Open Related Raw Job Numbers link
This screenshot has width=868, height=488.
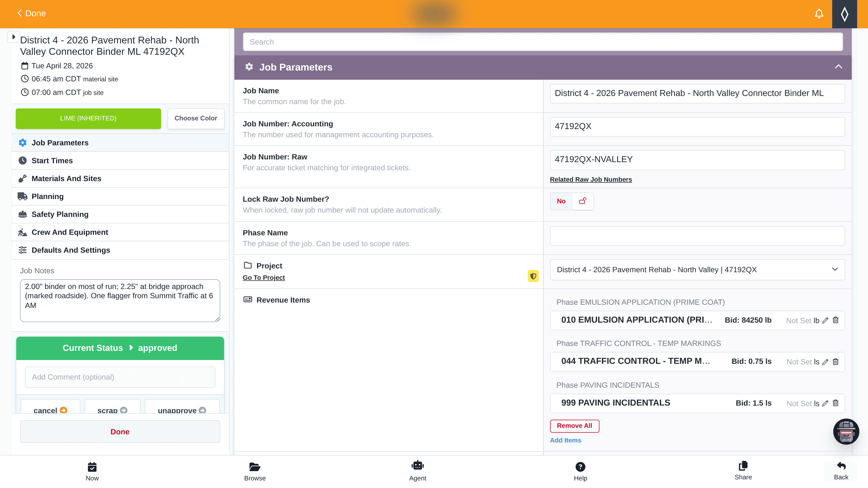coord(591,179)
